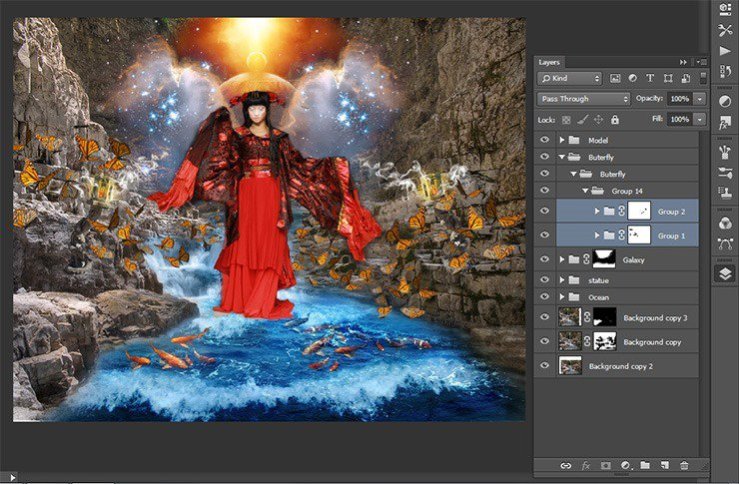The height and width of the screenshot is (484, 739).
Task: Select the Background copy layer name
Action: pyautogui.click(x=652, y=342)
